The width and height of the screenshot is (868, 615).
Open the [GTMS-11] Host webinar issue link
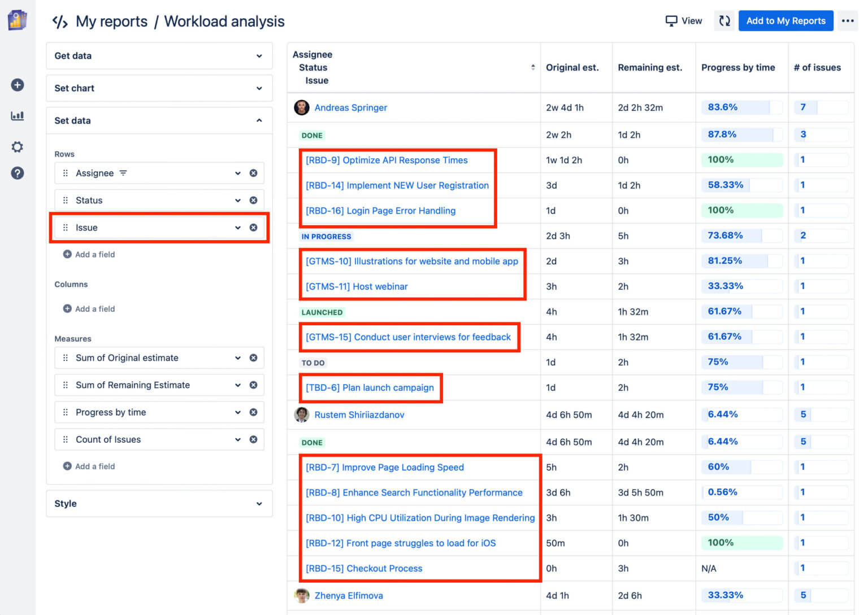pyautogui.click(x=357, y=286)
